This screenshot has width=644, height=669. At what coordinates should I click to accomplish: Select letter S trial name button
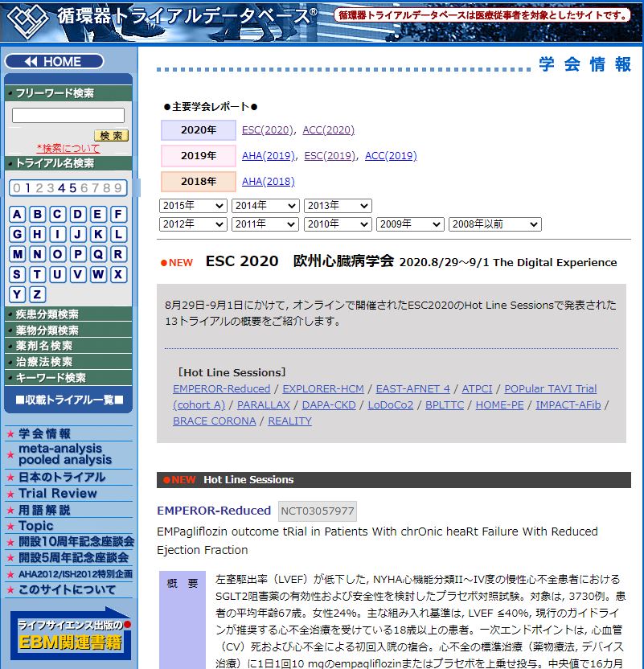coord(17,274)
